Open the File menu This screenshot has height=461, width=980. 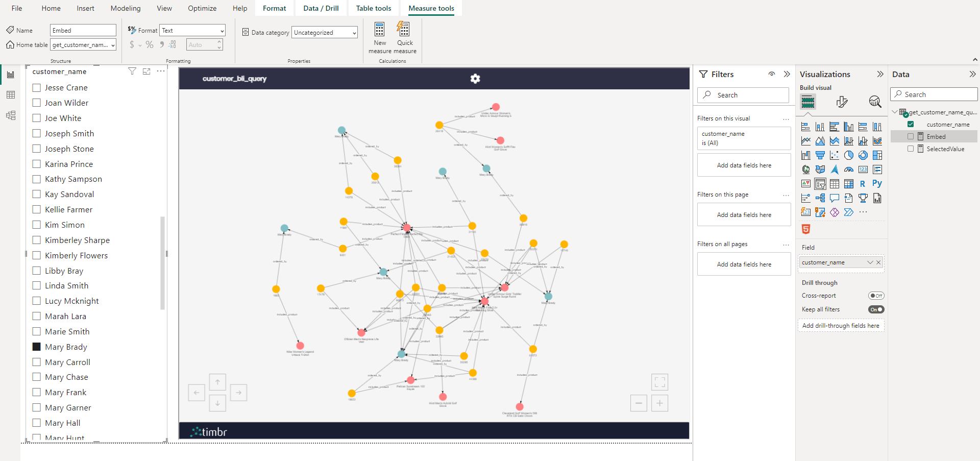point(17,8)
